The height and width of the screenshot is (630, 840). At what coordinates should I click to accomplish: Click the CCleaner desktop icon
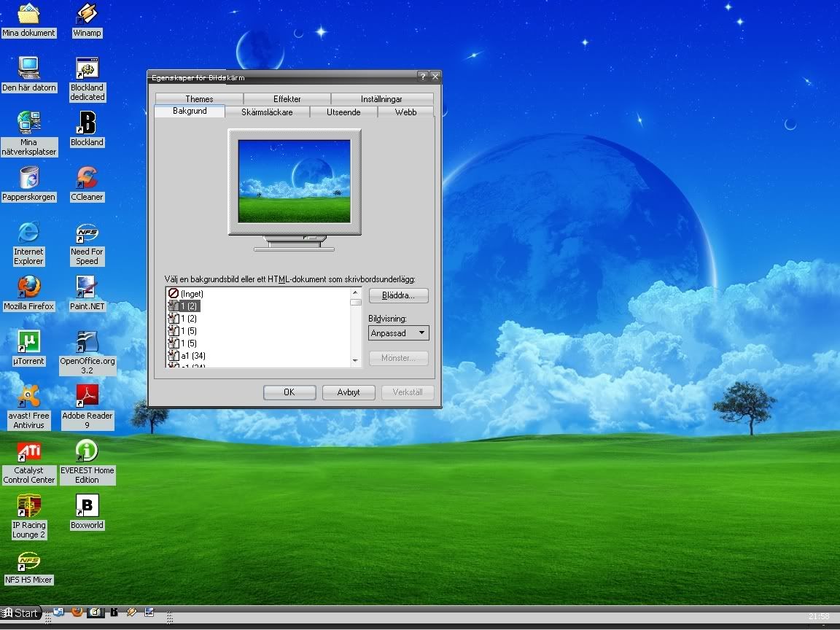click(87, 178)
